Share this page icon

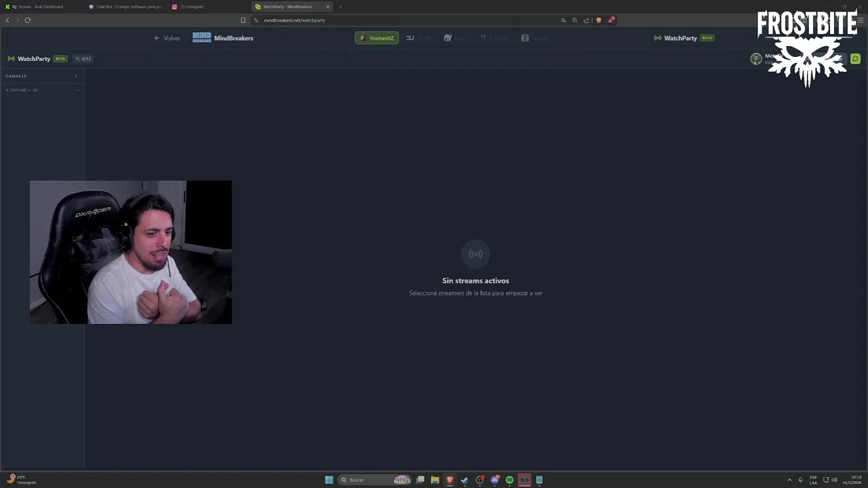587,20
